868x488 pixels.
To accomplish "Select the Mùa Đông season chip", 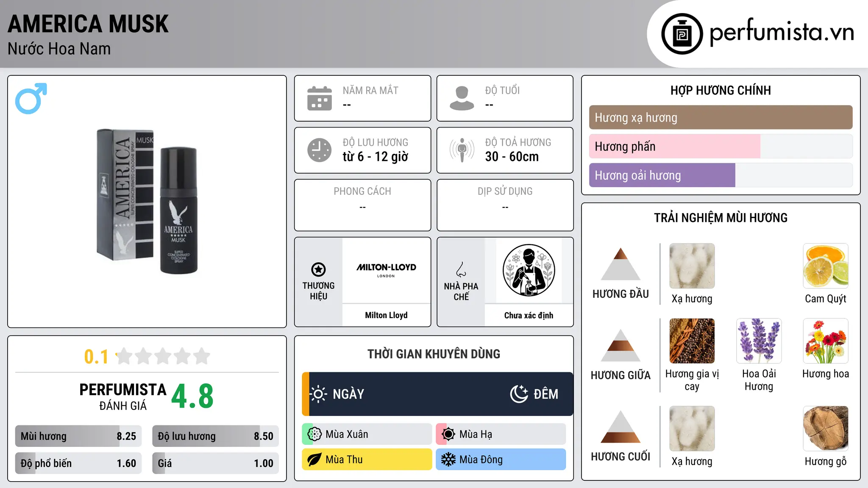I will pyautogui.click(x=501, y=460).
